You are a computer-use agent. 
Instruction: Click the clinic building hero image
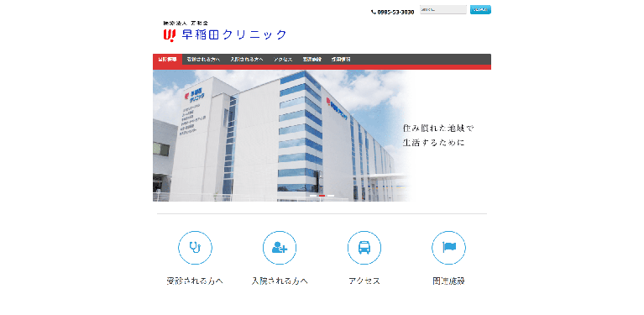pyautogui.click(x=322, y=135)
